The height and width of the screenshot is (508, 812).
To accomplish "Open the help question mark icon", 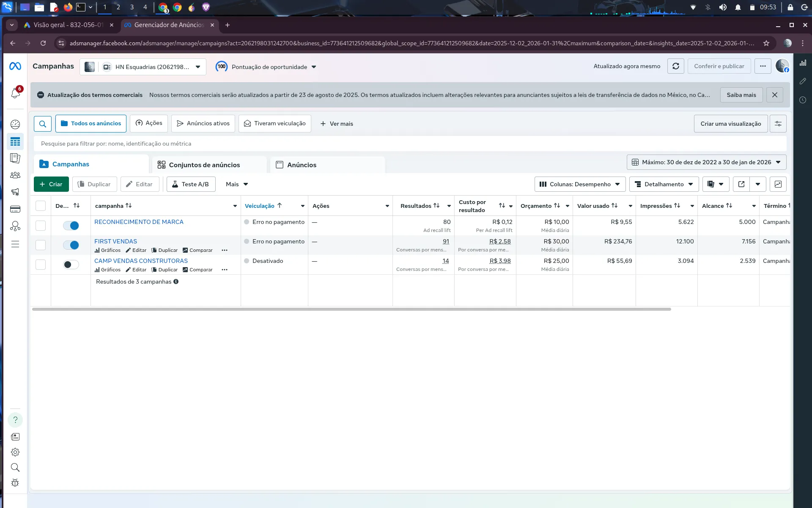I will click(15, 420).
